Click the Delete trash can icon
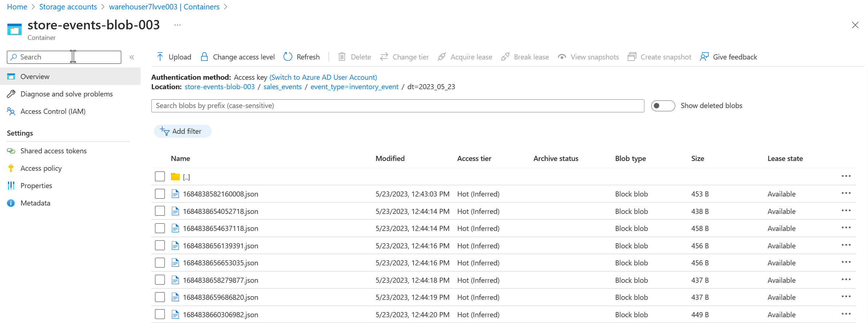 coord(342,57)
